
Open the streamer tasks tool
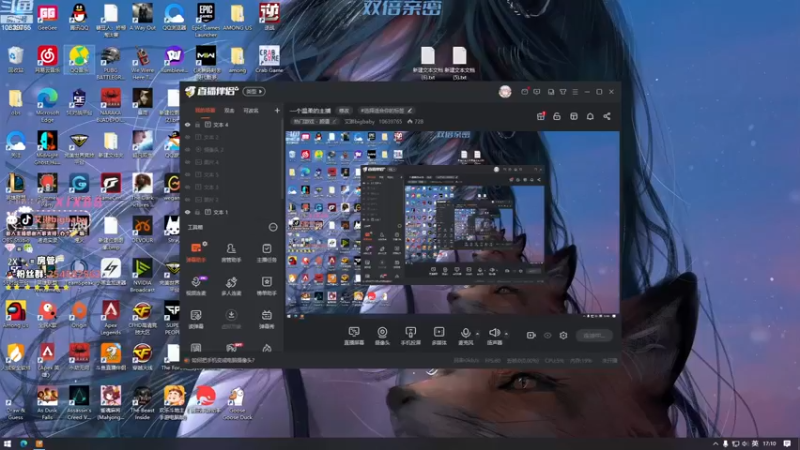[x=266, y=253]
